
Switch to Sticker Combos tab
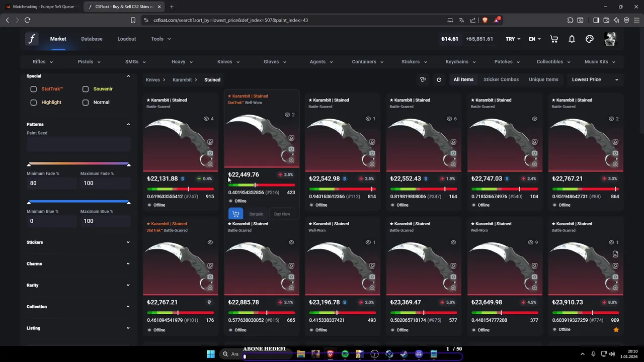click(x=501, y=79)
